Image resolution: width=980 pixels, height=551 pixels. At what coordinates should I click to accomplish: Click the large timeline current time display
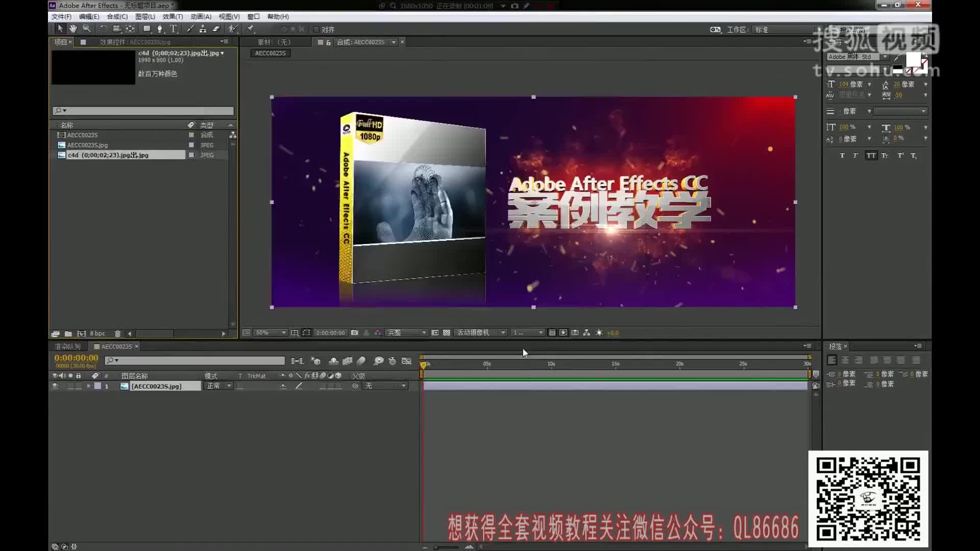click(76, 358)
